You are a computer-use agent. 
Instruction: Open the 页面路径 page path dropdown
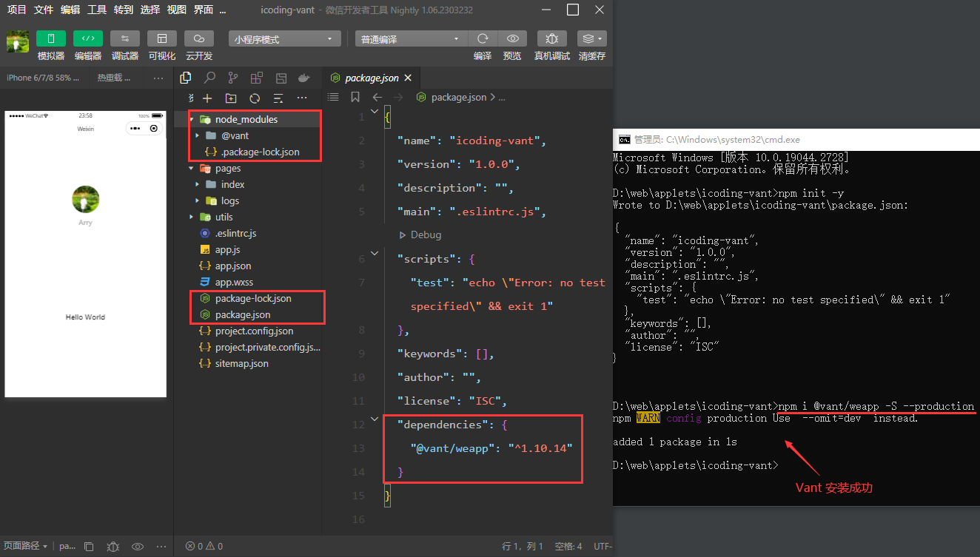tap(25, 546)
